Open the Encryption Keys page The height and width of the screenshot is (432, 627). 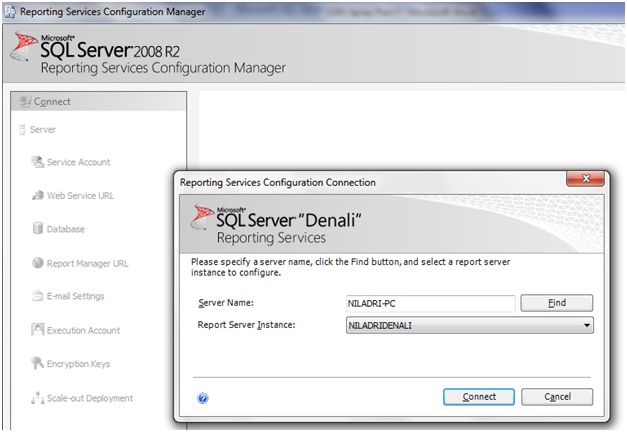click(78, 364)
